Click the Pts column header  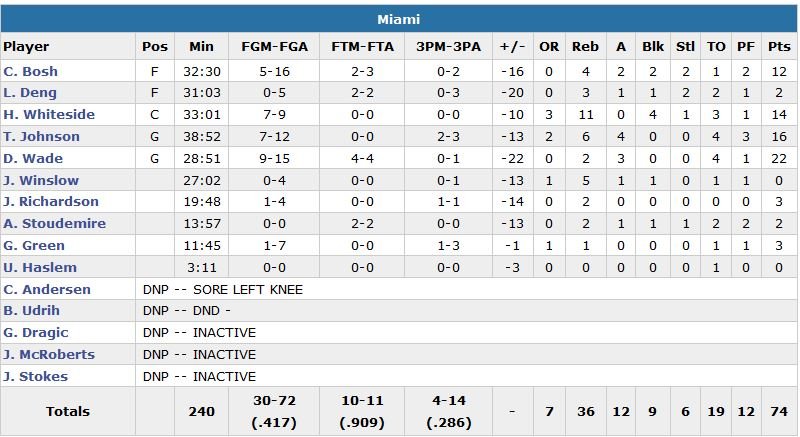coord(778,46)
